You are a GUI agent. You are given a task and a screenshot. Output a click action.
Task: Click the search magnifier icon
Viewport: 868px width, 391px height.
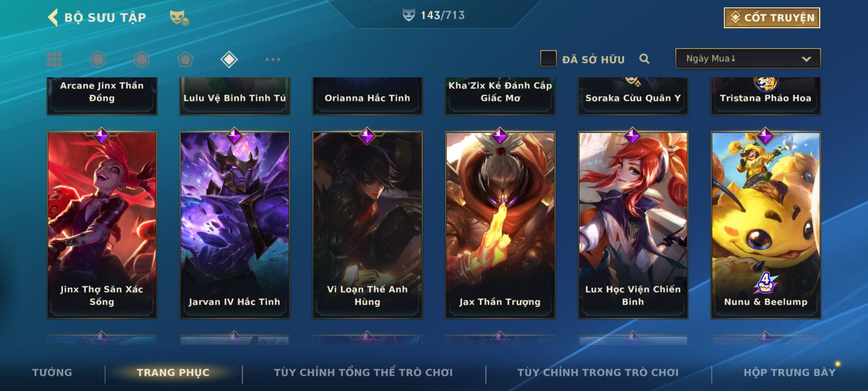(x=644, y=59)
